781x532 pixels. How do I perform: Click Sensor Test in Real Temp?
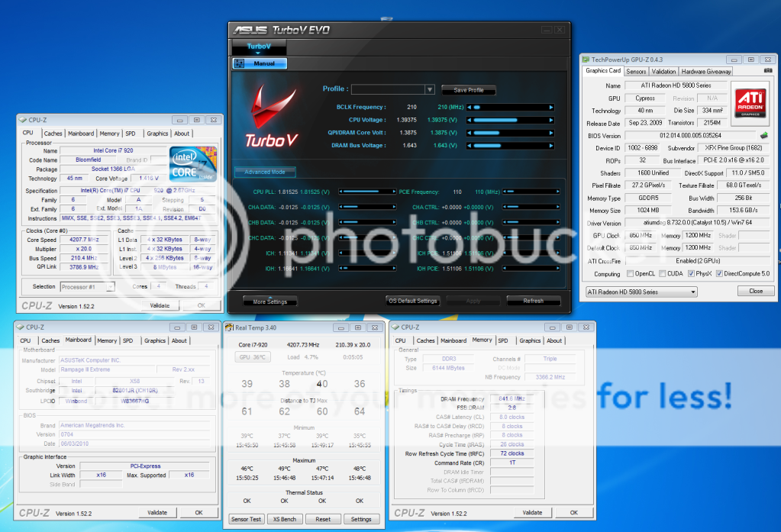pos(246,519)
